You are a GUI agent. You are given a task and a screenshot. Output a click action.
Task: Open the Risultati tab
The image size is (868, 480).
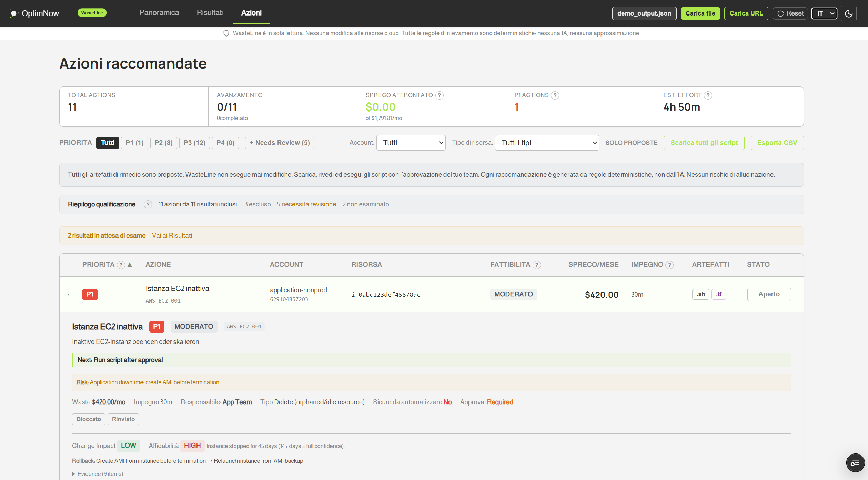coord(210,13)
